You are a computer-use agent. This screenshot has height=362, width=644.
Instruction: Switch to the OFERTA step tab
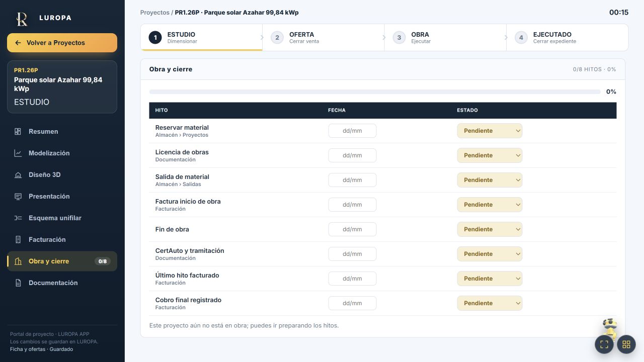(x=323, y=38)
